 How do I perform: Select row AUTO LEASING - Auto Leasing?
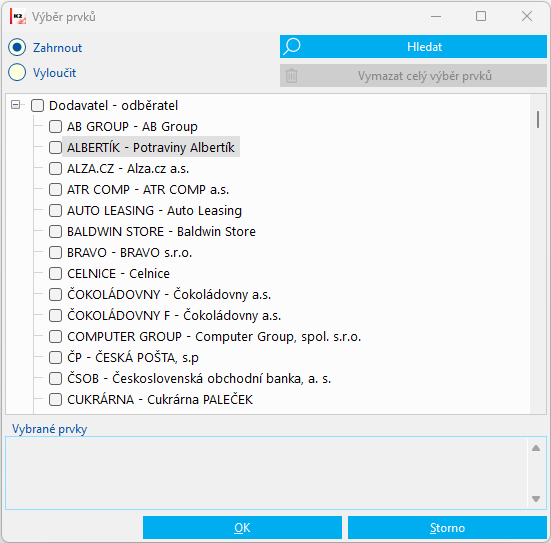click(154, 211)
